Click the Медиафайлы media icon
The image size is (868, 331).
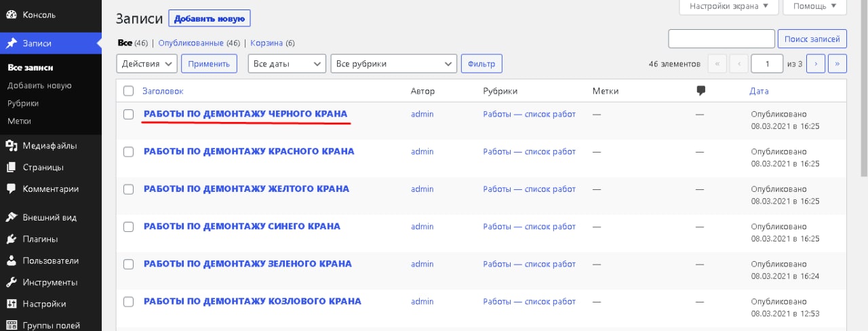(12, 145)
